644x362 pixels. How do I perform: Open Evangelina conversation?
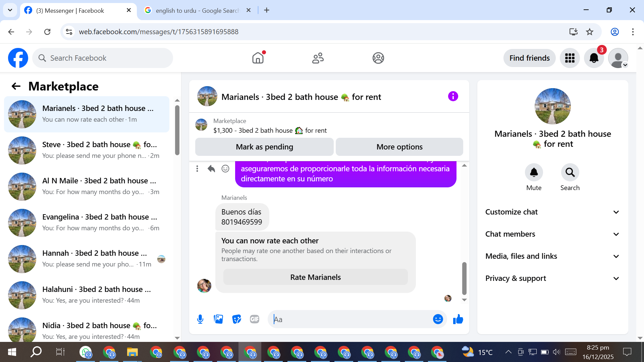87,223
